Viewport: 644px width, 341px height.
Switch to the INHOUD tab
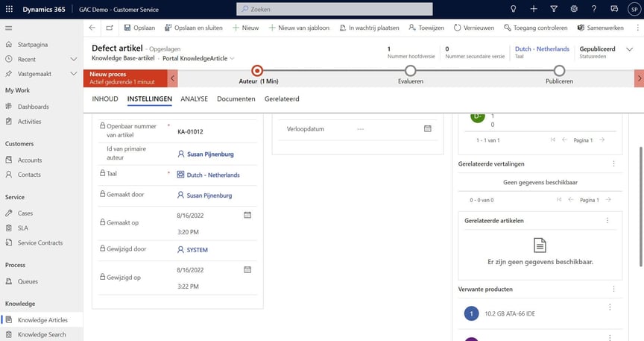click(x=105, y=98)
